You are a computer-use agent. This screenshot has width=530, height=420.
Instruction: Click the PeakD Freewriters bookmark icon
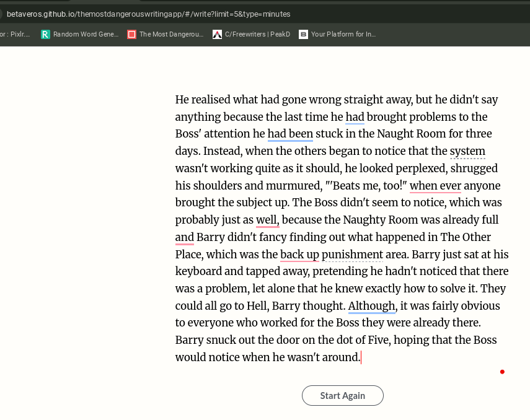[217, 35]
